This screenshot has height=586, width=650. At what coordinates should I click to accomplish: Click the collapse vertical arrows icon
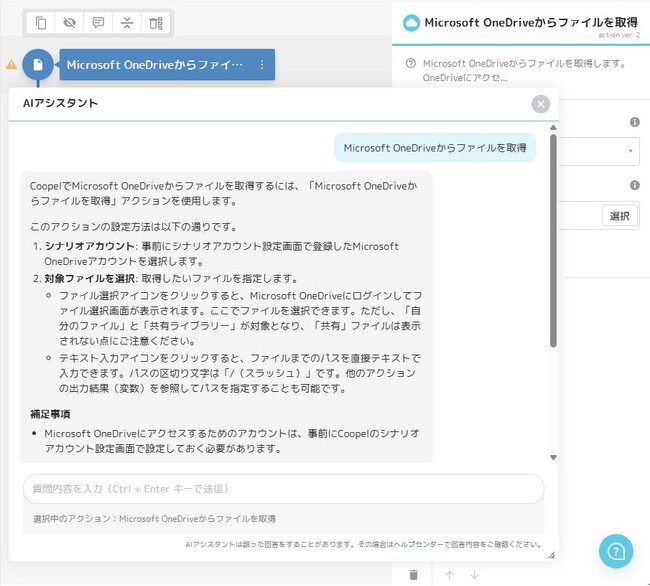[x=127, y=23]
